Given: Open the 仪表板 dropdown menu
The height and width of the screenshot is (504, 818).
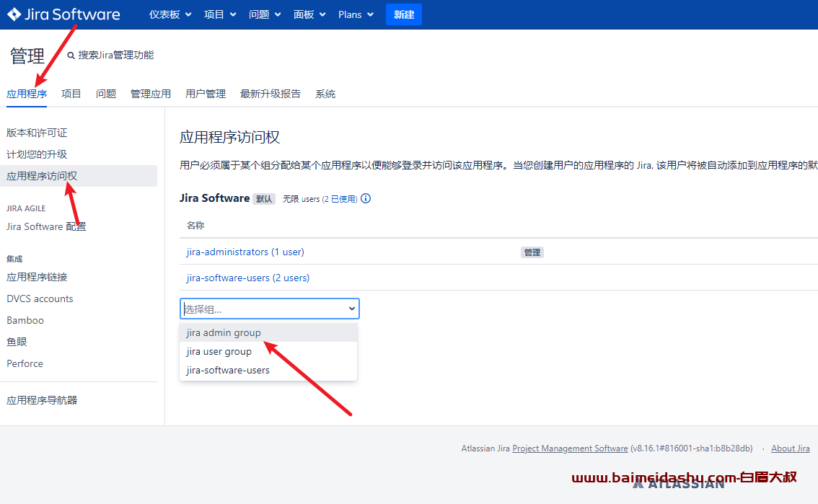Looking at the screenshot, I should (170, 14).
